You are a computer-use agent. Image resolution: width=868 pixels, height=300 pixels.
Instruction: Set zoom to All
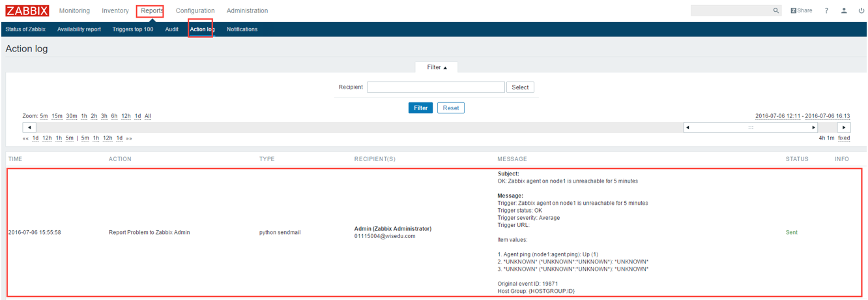click(148, 116)
